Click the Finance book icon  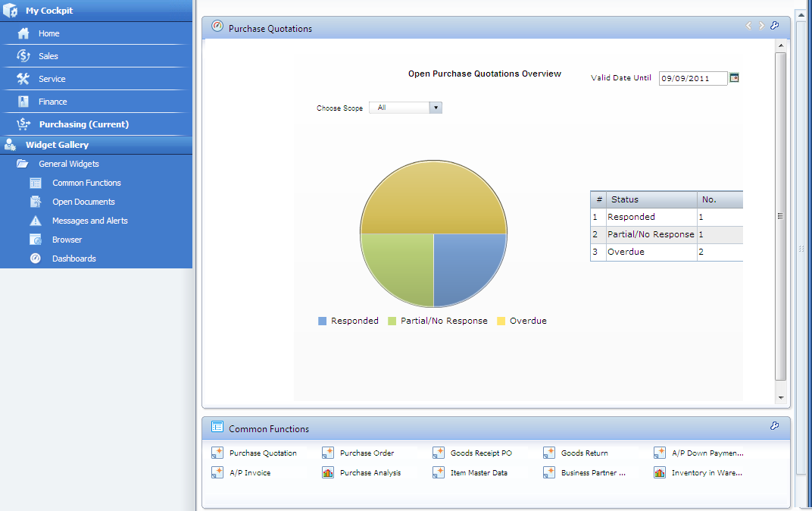[x=23, y=102]
